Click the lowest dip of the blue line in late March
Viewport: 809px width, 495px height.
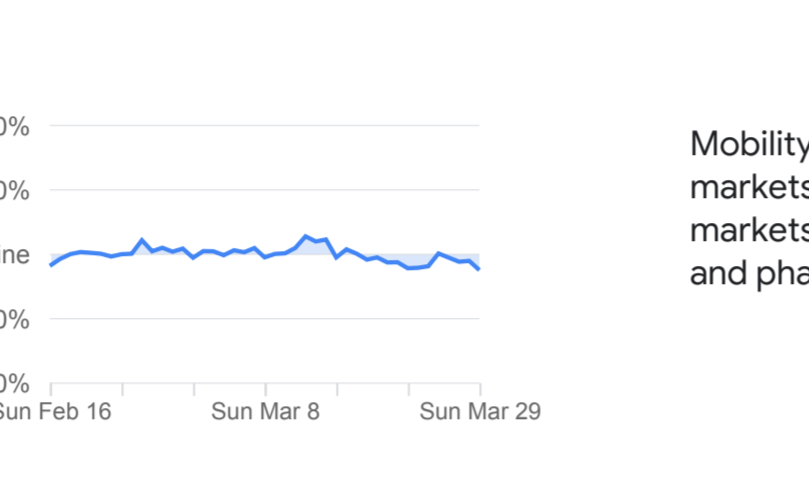pyautogui.click(x=409, y=268)
